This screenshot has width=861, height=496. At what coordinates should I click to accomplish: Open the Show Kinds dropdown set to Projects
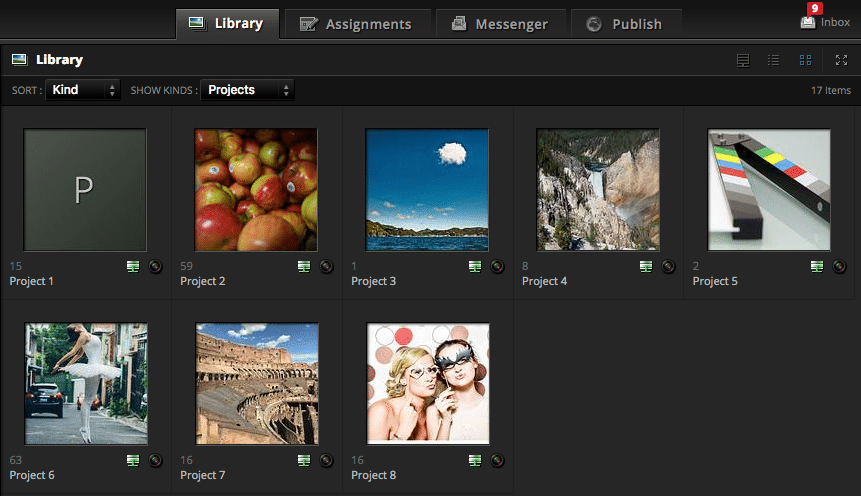(x=247, y=90)
